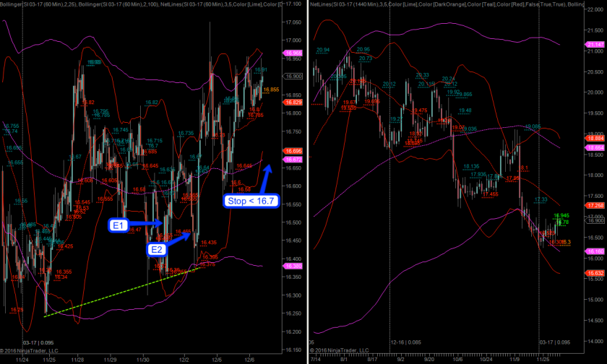Click the 12/2 date label
The height and width of the screenshot is (364, 607).
[x=184, y=360]
